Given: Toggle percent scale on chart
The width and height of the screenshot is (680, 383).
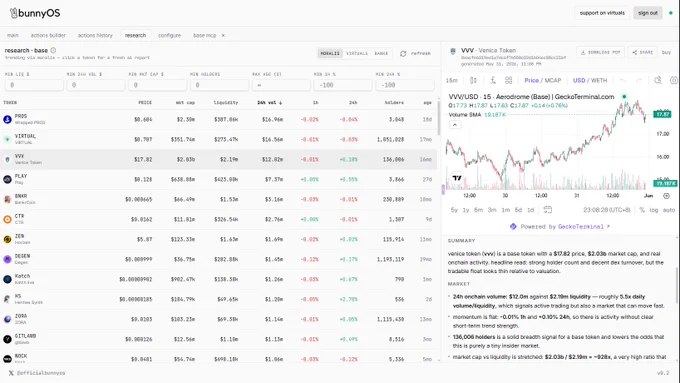Looking at the screenshot, I should [642, 210].
